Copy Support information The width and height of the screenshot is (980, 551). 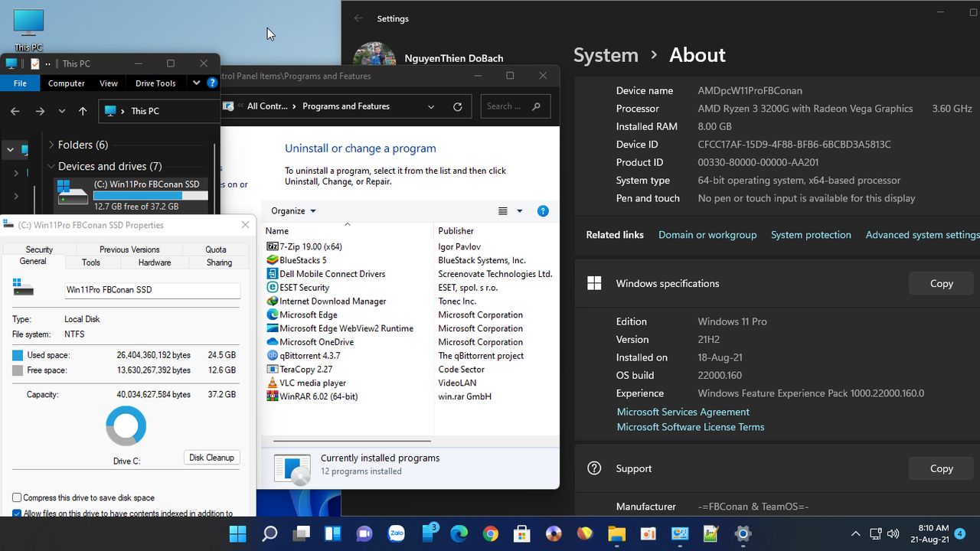coord(941,468)
